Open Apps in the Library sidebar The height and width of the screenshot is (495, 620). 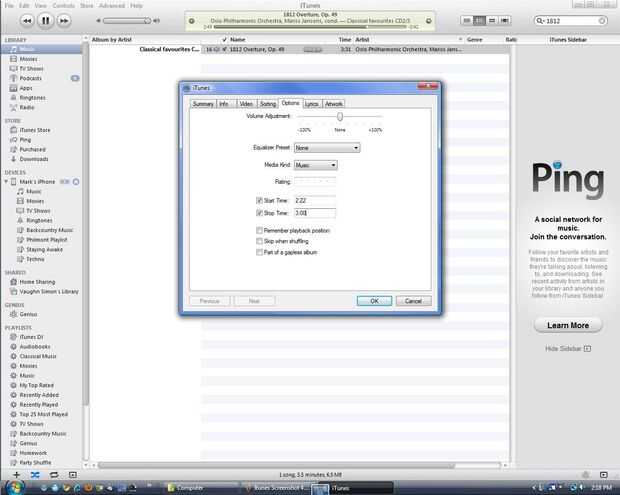26,88
